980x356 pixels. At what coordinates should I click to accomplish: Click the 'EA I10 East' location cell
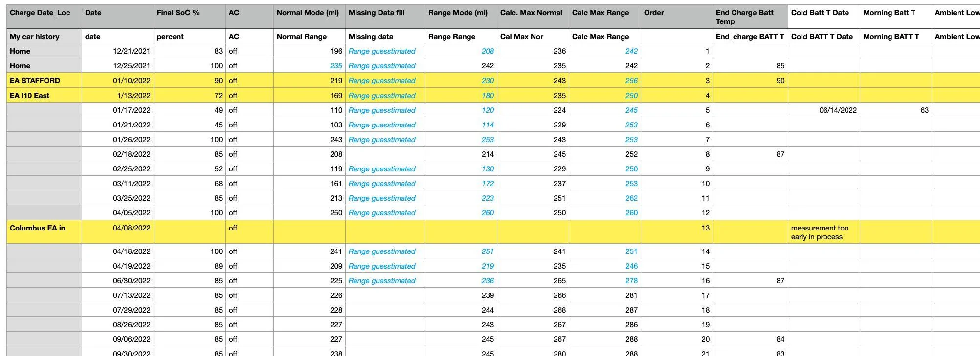coord(44,95)
